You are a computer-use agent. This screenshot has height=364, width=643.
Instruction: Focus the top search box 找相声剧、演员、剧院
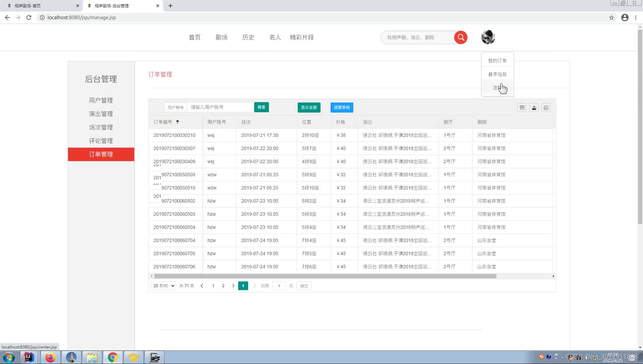click(417, 37)
